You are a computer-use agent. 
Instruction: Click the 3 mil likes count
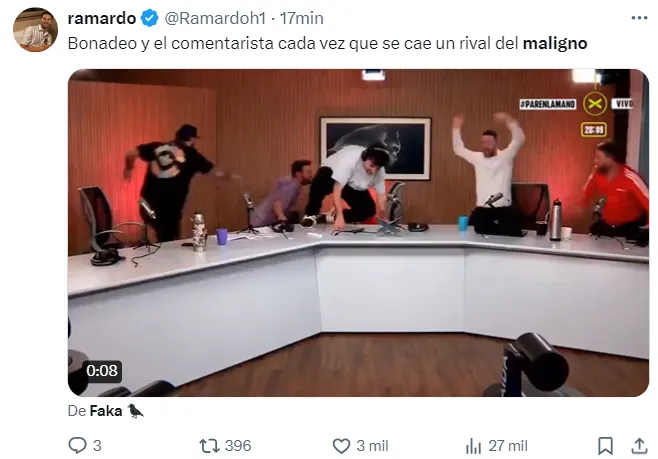tap(372, 446)
